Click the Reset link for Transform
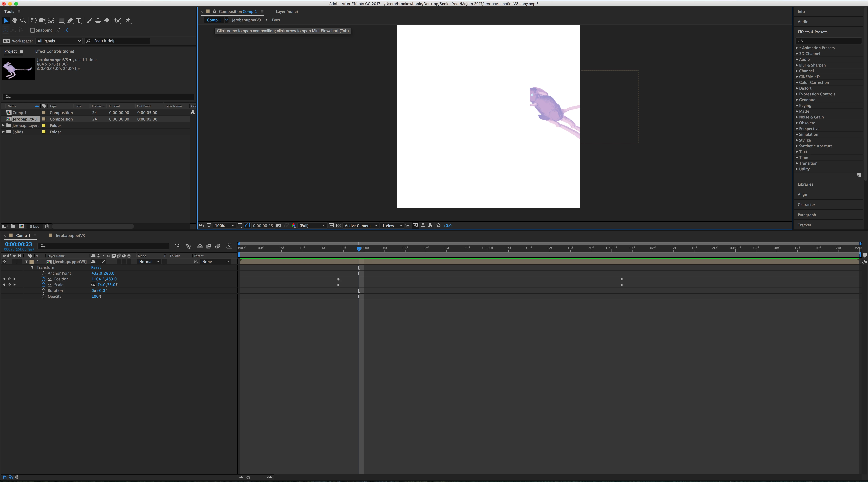Image resolution: width=868 pixels, height=482 pixels. (x=96, y=267)
